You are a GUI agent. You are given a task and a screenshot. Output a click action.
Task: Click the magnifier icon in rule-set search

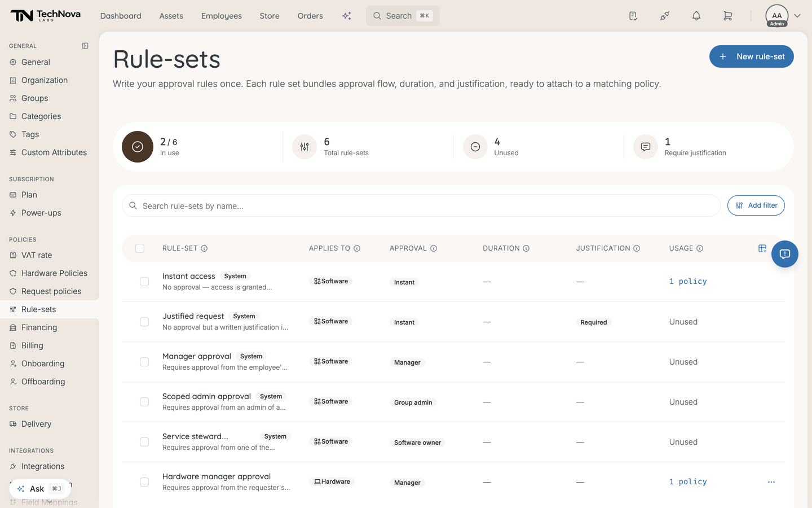(133, 205)
